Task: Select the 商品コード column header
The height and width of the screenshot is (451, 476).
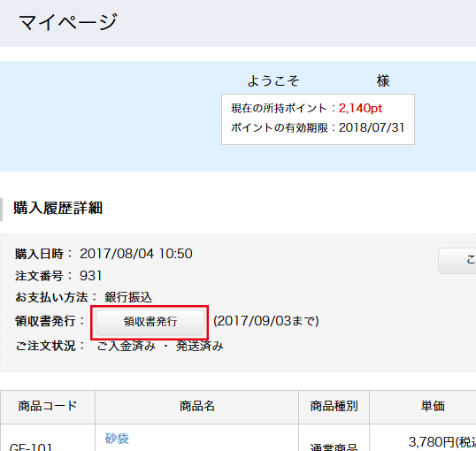Action: [48, 407]
